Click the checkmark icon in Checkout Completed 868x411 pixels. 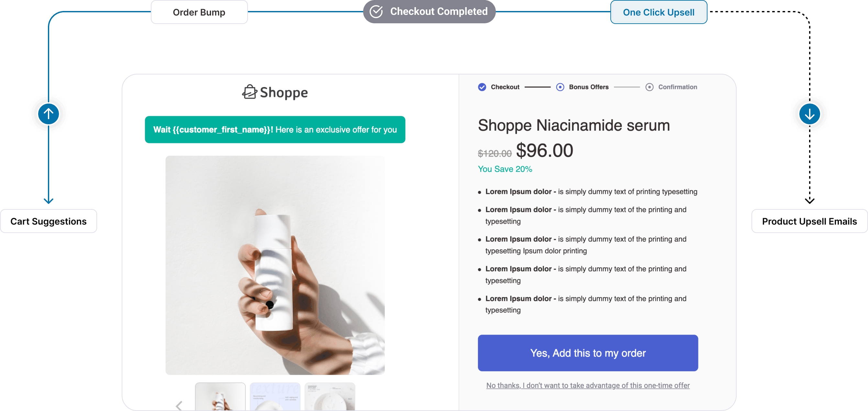click(x=376, y=11)
